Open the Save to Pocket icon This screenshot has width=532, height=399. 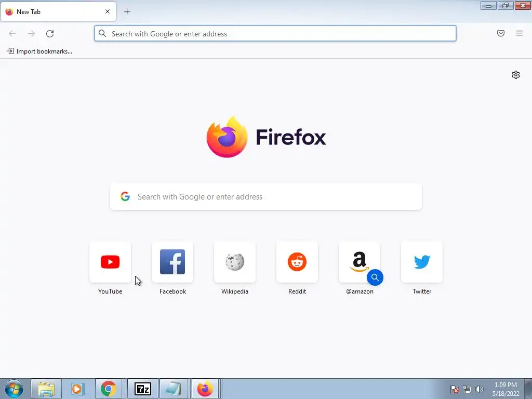tap(501, 33)
